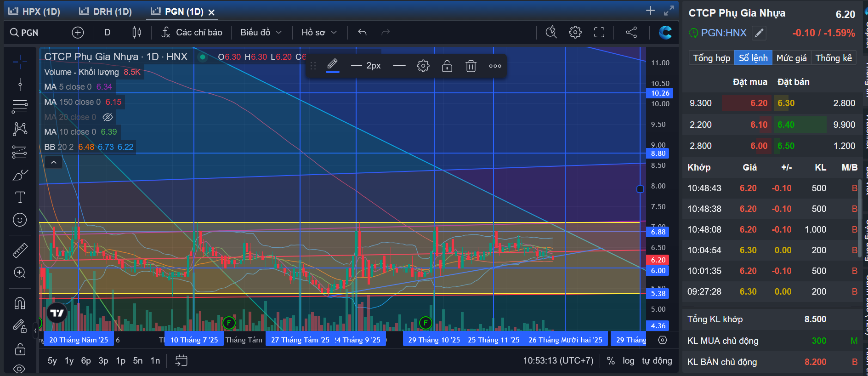
Task: Set chart range to 5n
Action: click(x=138, y=361)
